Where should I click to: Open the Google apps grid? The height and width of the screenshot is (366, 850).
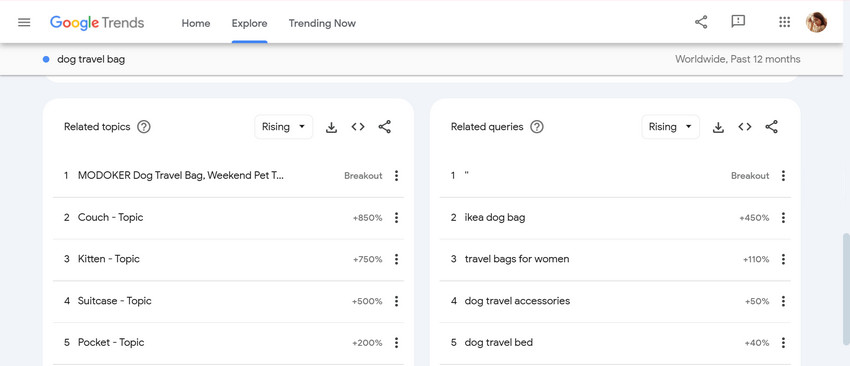[784, 22]
